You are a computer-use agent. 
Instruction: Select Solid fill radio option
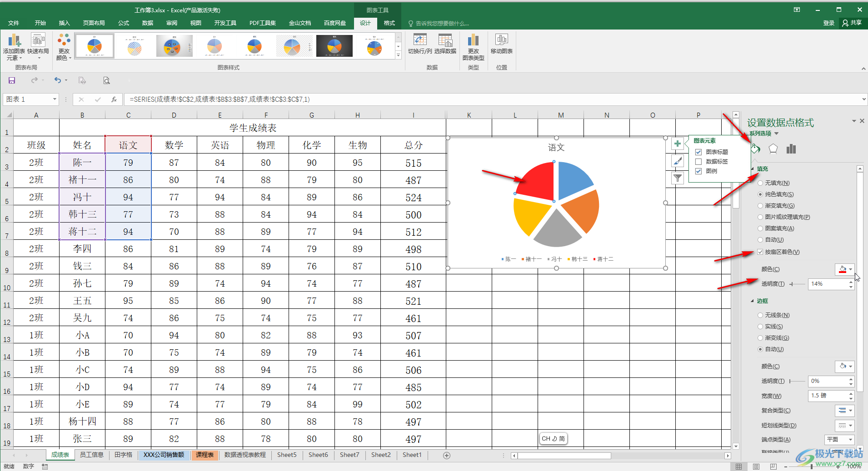[x=760, y=194]
